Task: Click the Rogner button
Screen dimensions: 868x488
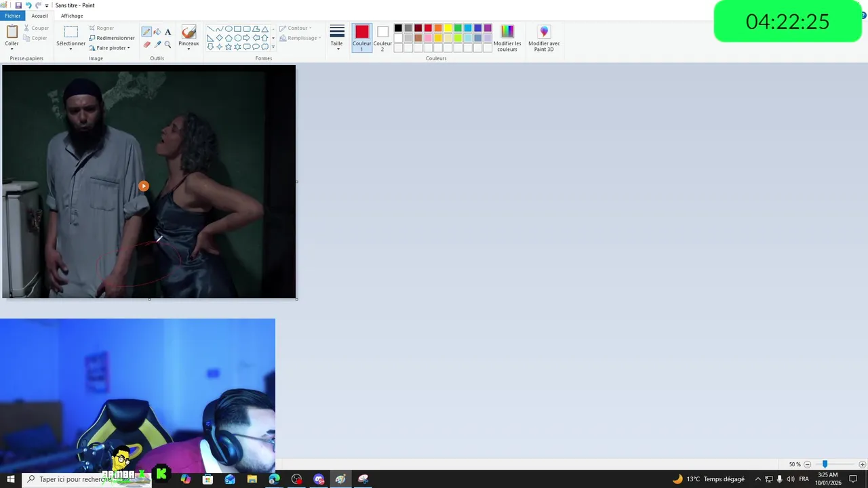Action: 101,28
